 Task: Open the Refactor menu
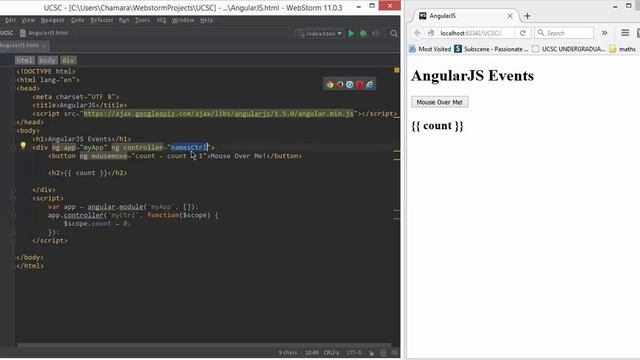pyautogui.click(x=102, y=20)
